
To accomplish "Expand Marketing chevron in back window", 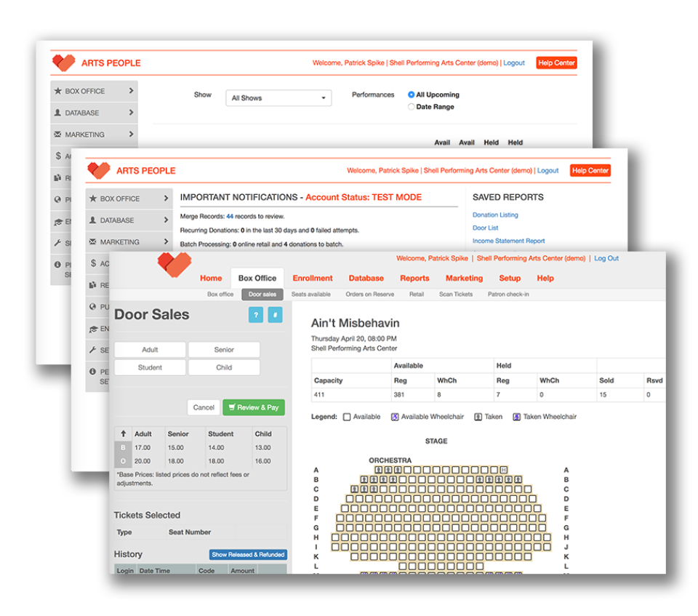I will 131,134.
